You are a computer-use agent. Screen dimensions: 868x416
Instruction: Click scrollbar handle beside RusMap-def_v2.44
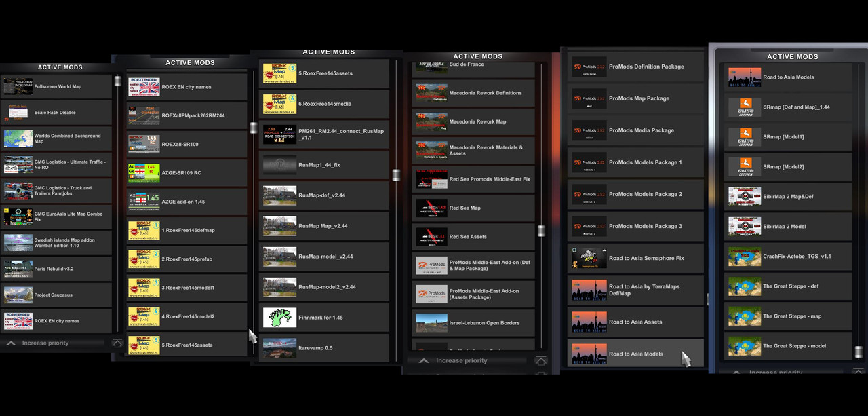tap(396, 175)
